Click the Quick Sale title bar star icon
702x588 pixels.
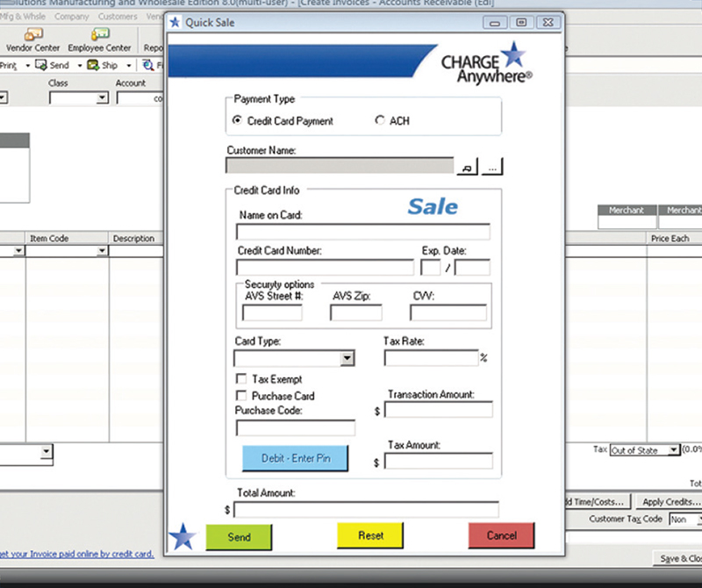coord(175,22)
